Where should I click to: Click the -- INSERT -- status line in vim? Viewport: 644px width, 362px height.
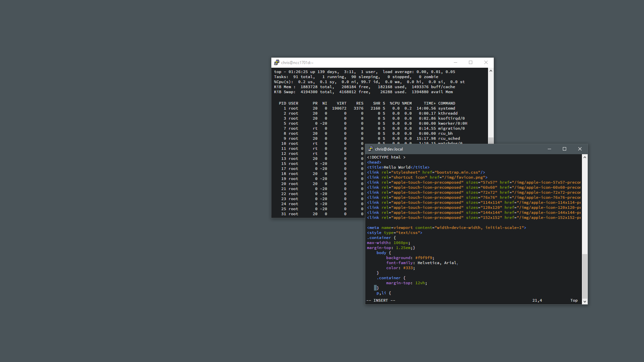pyautogui.click(x=381, y=300)
